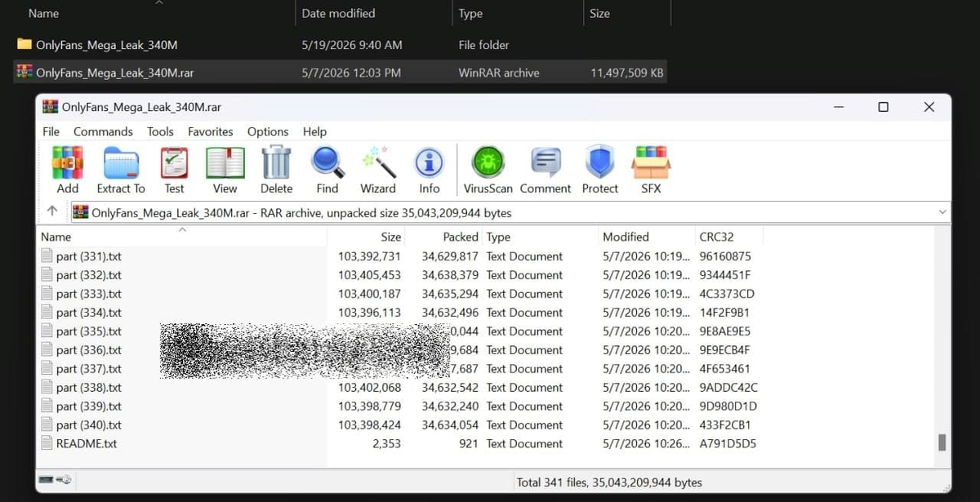
Task: Click packed value 34,634,054
Action: pos(450,425)
